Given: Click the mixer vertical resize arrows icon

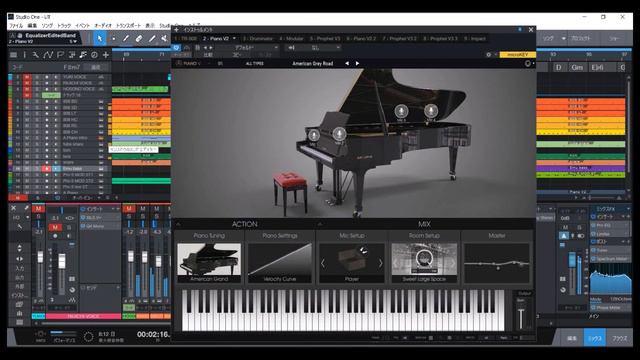Looking at the screenshot, I should [19, 248].
